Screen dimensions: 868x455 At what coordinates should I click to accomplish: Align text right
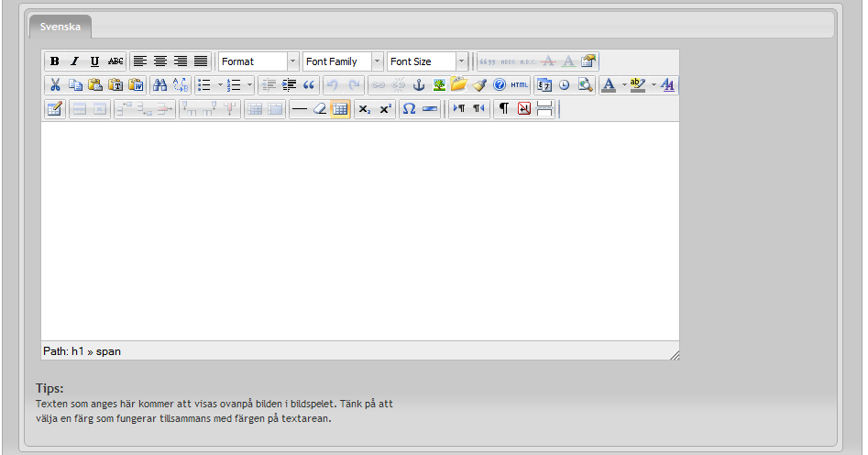(180, 61)
